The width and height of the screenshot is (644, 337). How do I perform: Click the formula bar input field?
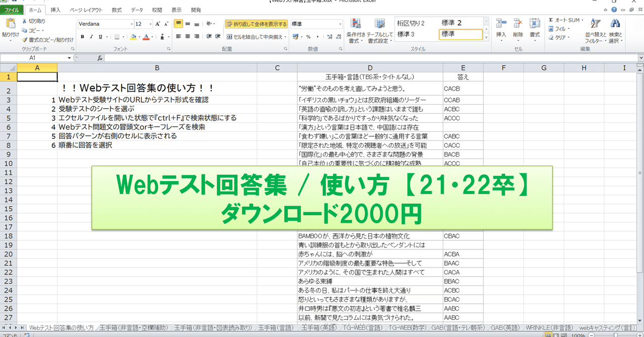click(370, 58)
